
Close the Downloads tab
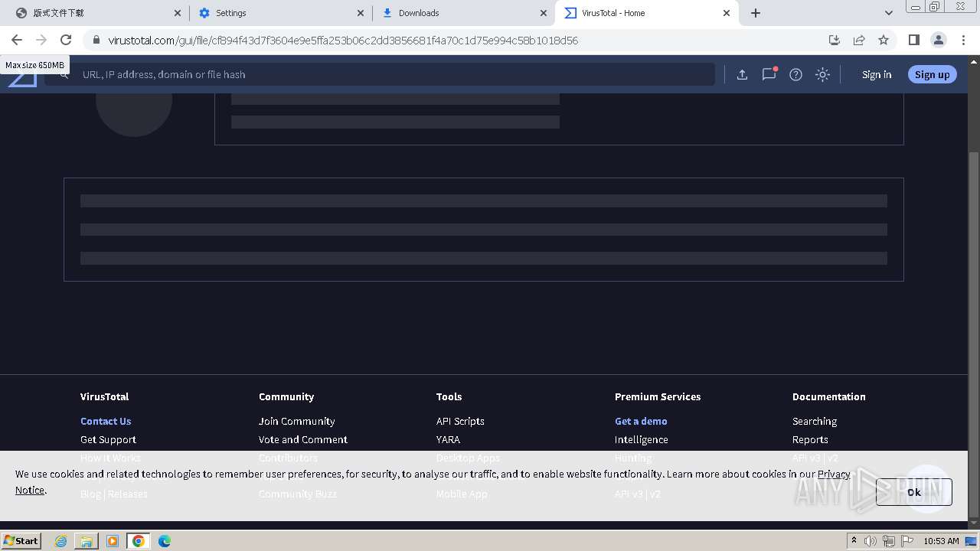point(544,13)
